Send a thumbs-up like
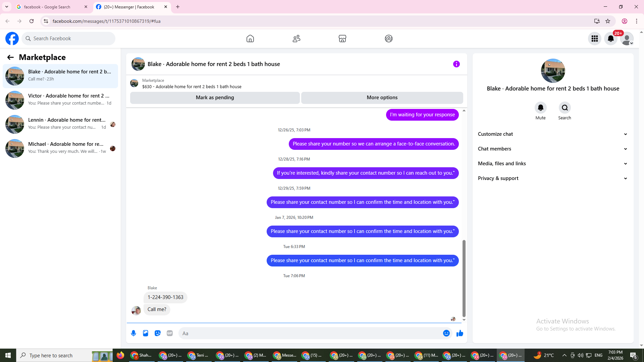 click(460, 333)
